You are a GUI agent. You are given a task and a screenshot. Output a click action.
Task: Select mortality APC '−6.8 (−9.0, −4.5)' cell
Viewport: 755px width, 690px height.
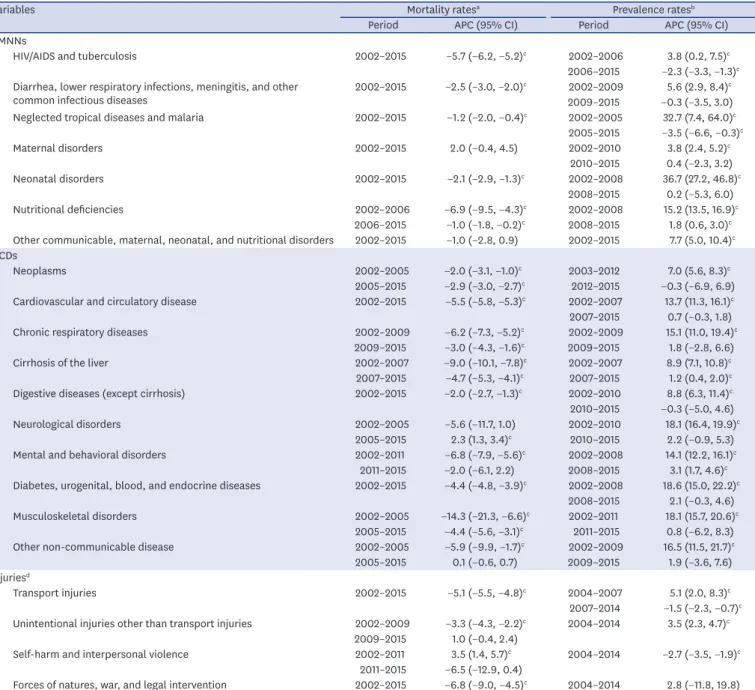(x=485, y=685)
